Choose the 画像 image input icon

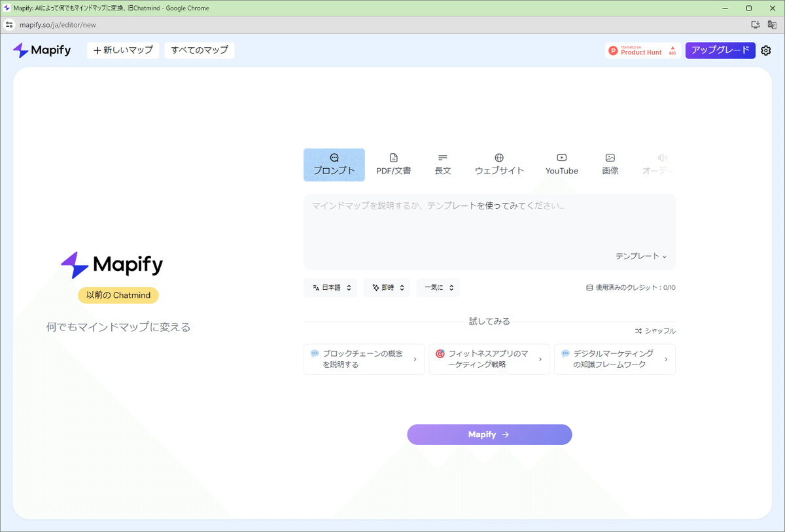[610, 164]
